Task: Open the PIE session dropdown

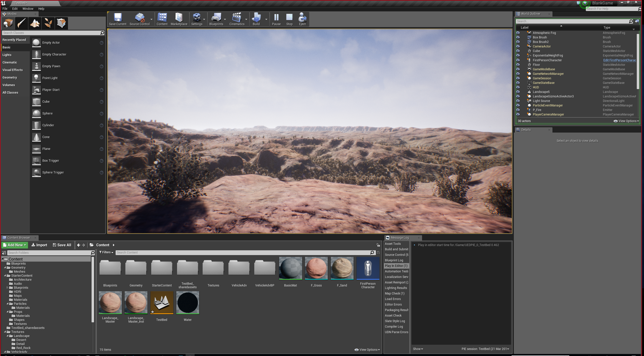Action: click(x=486, y=349)
